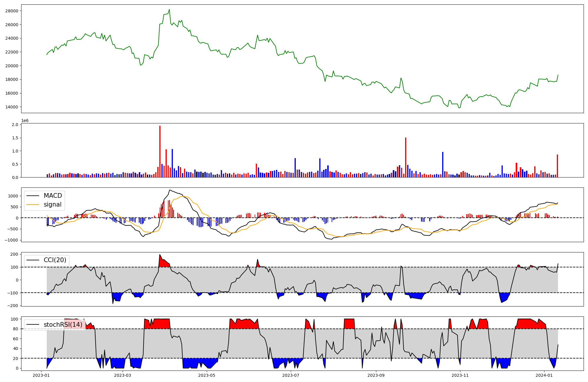Image resolution: width=588 pixels, height=382 pixels.
Task: Click the stochRSI(14) legend label
Action: click(63, 325)
